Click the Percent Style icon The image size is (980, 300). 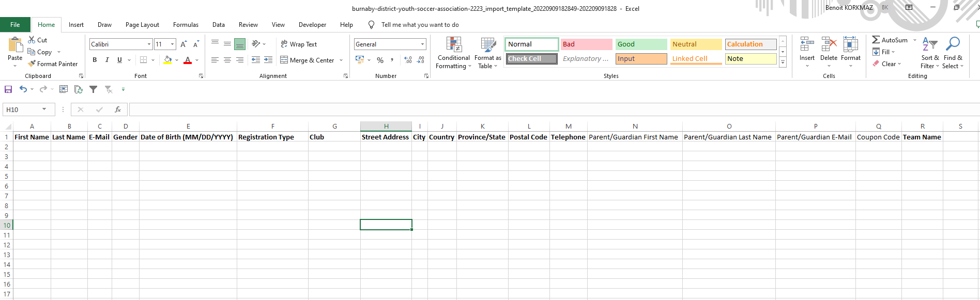point(380,60)
